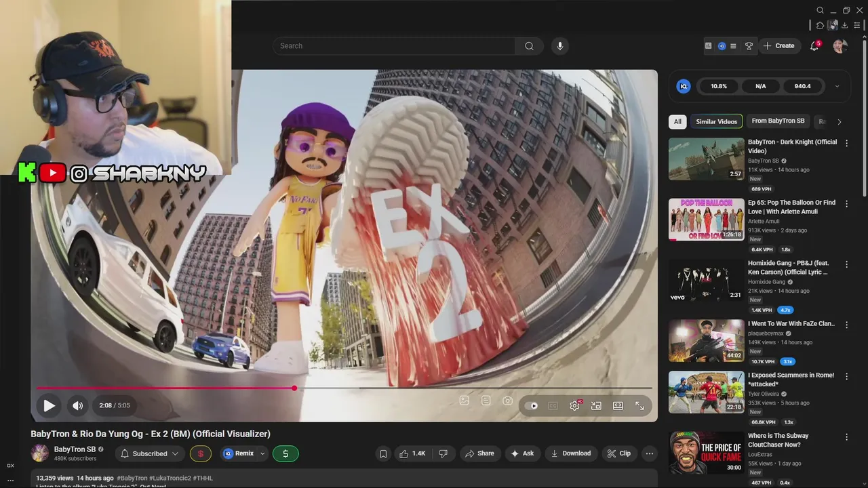Switch to theater mode icon
The image size is (868, 488).
pyautogui.click(x=618, y=406)
